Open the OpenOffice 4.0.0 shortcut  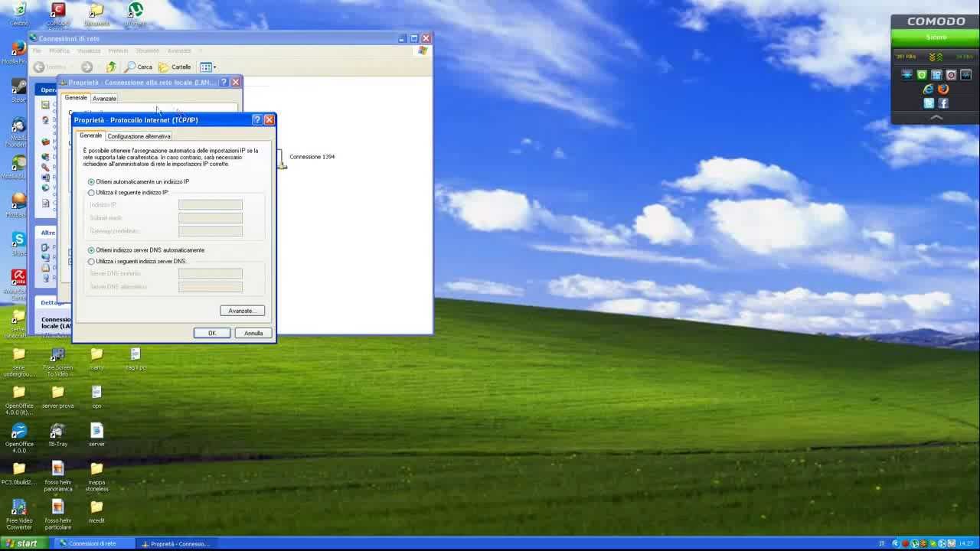[19, 436]
